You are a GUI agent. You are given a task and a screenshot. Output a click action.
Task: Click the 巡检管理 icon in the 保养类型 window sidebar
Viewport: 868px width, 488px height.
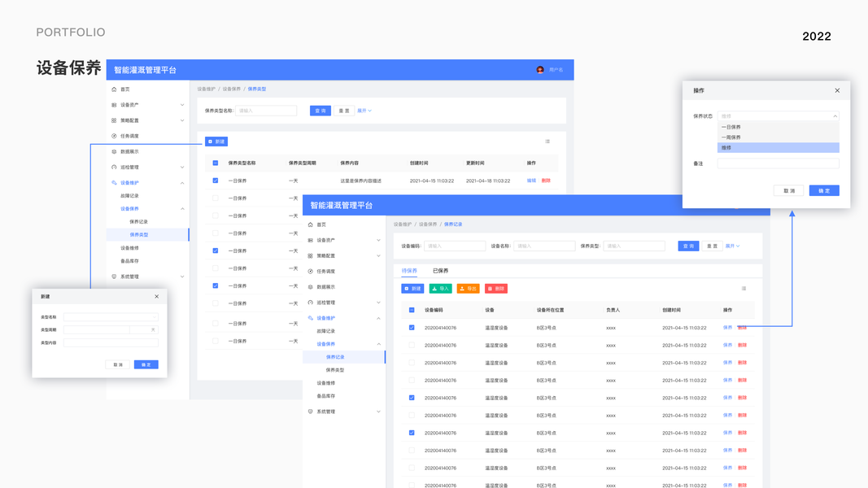point(114,167)
